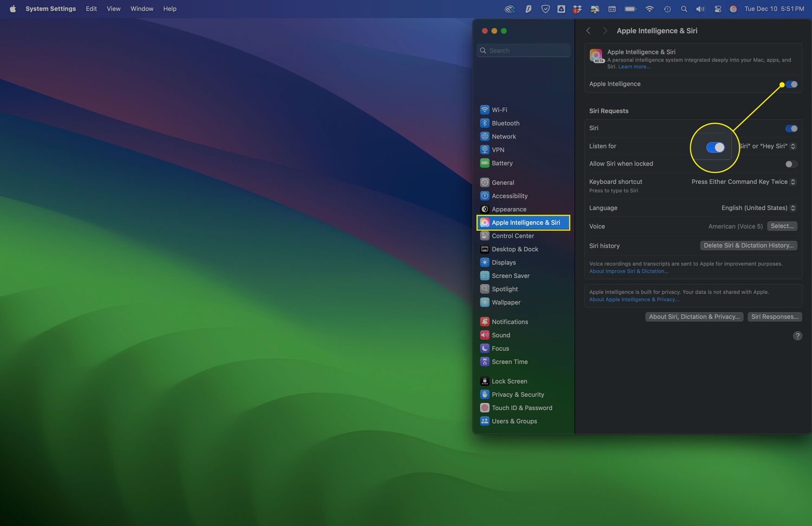Open Wi-Fi settings in sidebar
This screenshot has height=526, width=812.
(x=499, y=110)
